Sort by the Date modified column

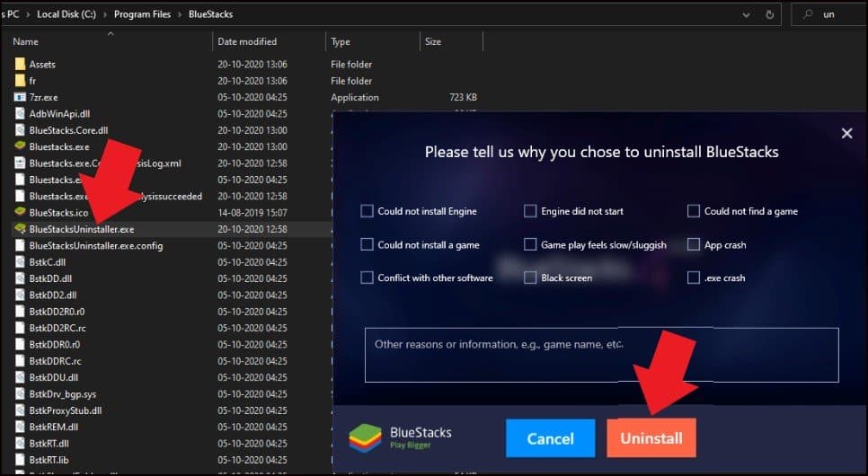point(247,42)
